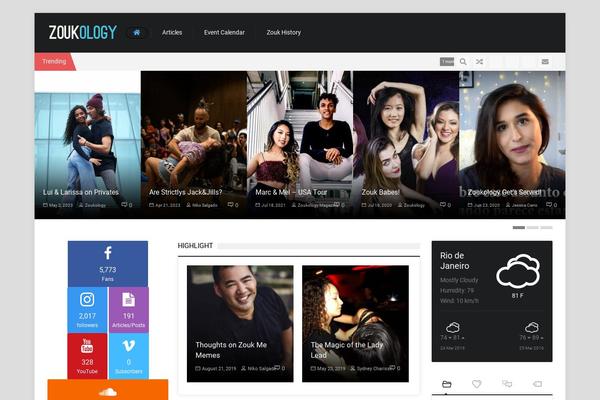This screenshot has width=600, height=400.
Task: Open the search icon in the top bar
Action: coord(463,62)
